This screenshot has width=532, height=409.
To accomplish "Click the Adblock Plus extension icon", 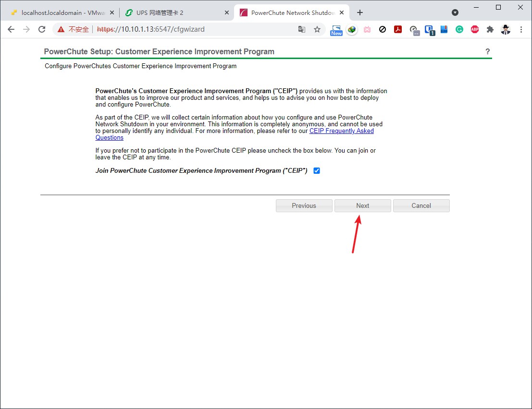I will tap(475, 29).
